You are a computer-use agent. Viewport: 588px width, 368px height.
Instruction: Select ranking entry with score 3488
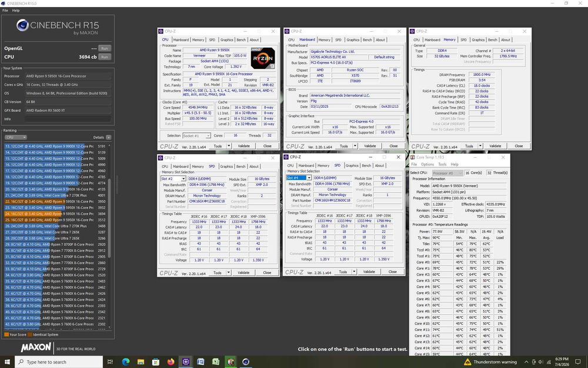tap(56, 226)
